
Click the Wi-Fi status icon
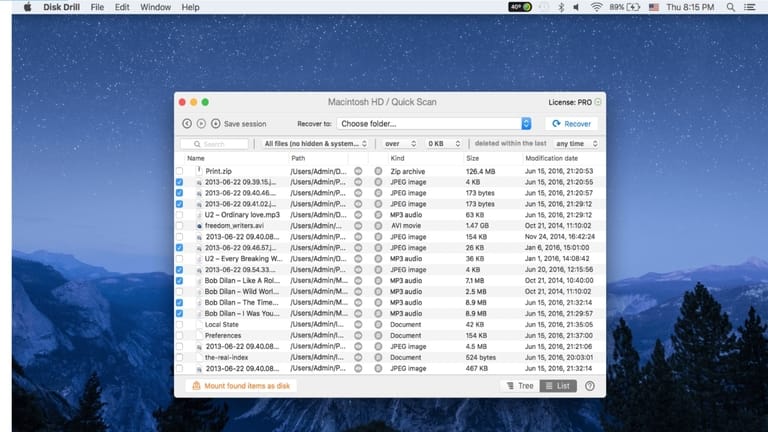(x=596, y=7)
